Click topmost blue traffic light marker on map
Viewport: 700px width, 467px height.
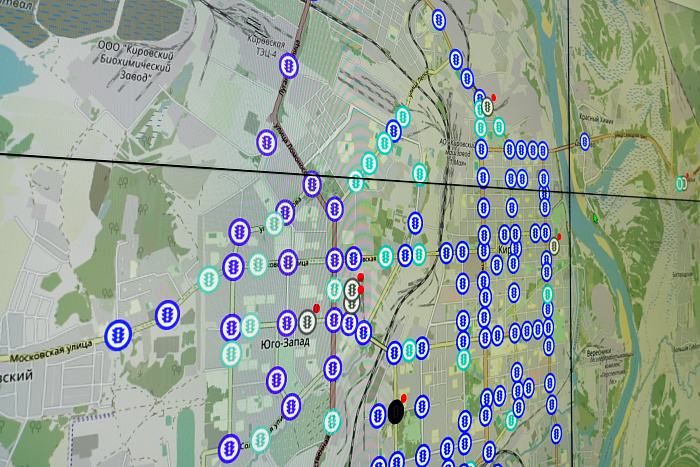click(x=439, y=20)
